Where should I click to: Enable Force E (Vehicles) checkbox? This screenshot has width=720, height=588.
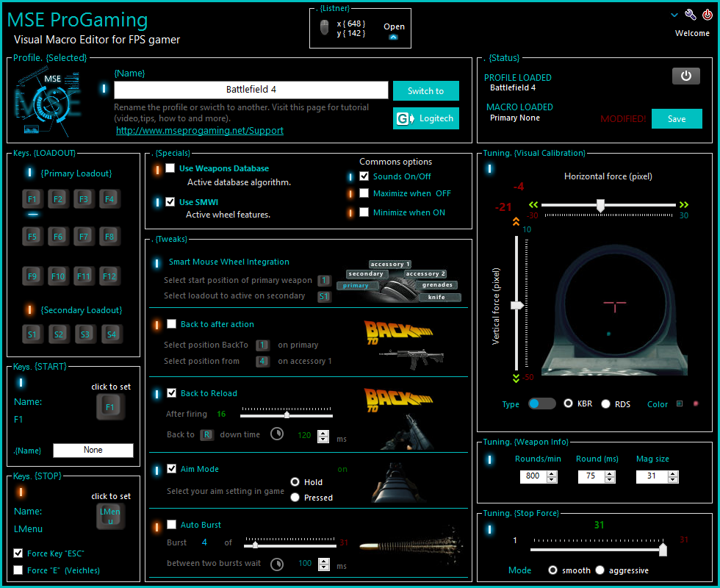pos(18,570)
